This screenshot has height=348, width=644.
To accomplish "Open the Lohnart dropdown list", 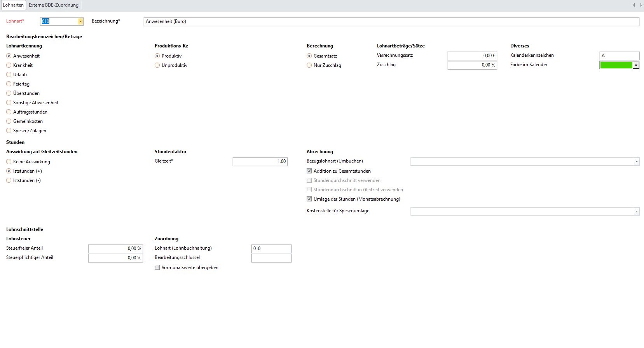I will tap(80, 21).
